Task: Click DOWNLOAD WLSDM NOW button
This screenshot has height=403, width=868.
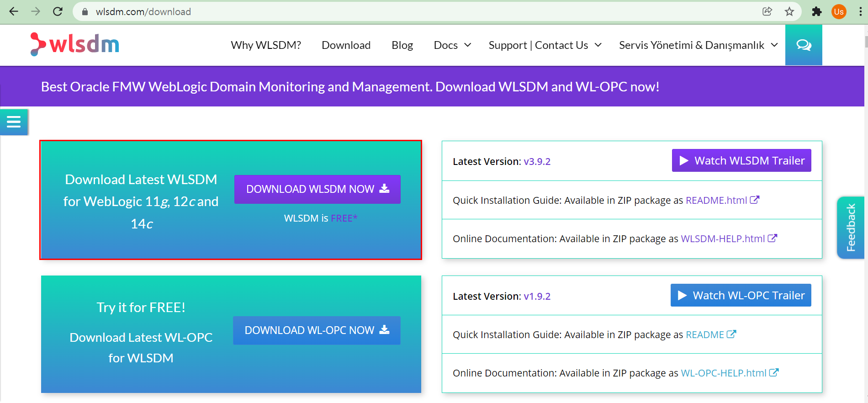Action: click(x=318, y=189)
